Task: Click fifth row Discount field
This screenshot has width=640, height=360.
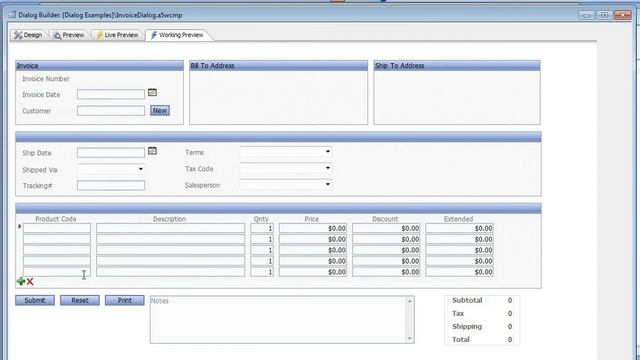Action: click(x=386, y=272)
